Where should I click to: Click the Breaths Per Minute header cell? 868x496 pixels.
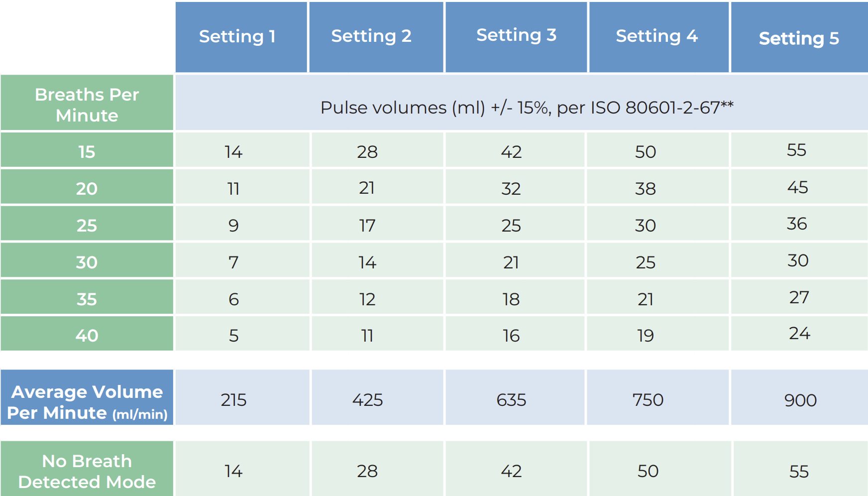click(87, 105)
